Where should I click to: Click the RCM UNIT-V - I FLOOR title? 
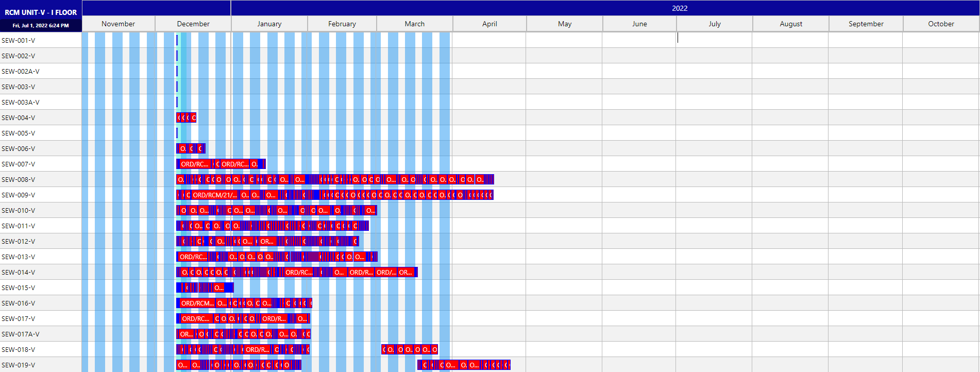pyautogui.click(x=41, y=12)
